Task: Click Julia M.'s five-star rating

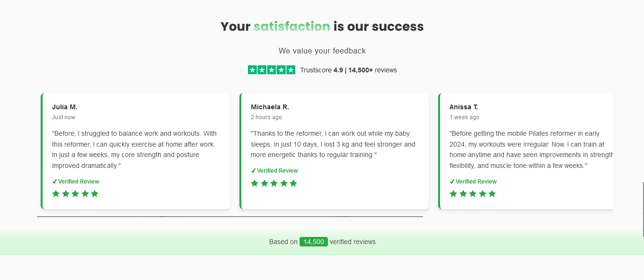Action: click(x=75, y=193)
